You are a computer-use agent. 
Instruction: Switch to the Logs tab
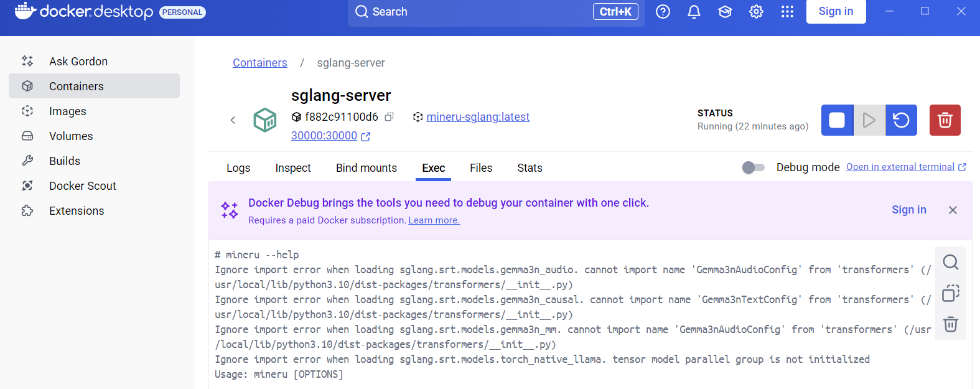(238, 168)
